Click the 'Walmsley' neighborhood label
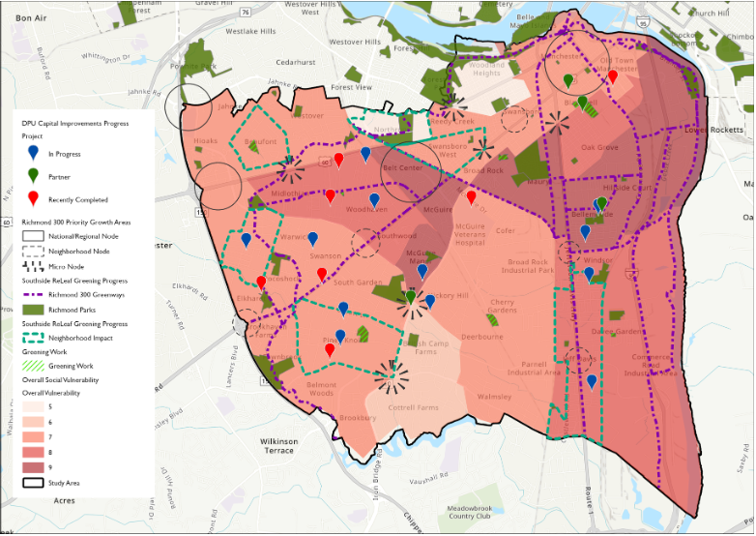The height and width of the screenshot is (536, 756). pyautogui.click(x=494, y=397)
